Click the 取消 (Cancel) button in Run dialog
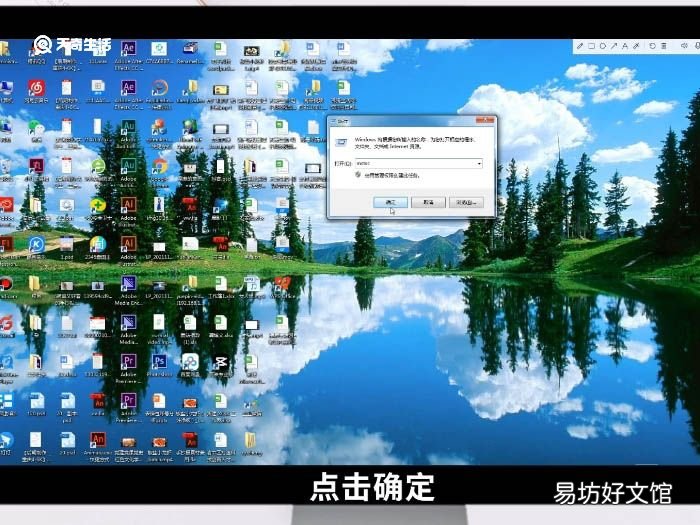The image size is (700, 525). [x=429, y=203]
